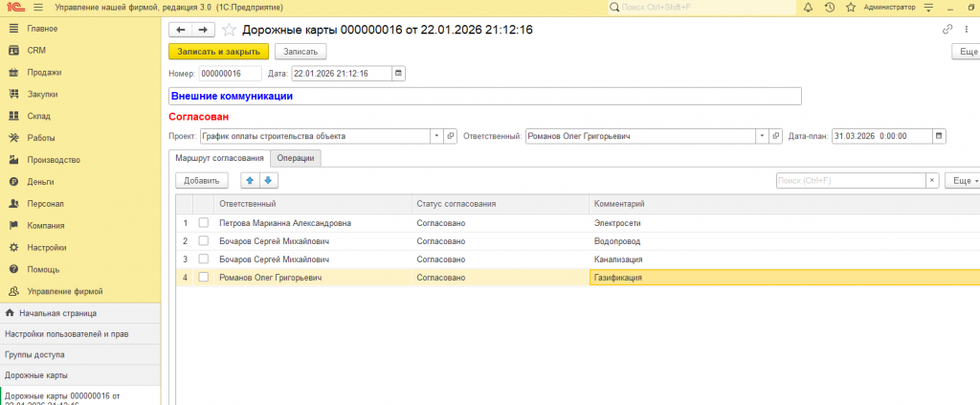Click the table Поиск (Ctrl+F) field

[851, 181]
